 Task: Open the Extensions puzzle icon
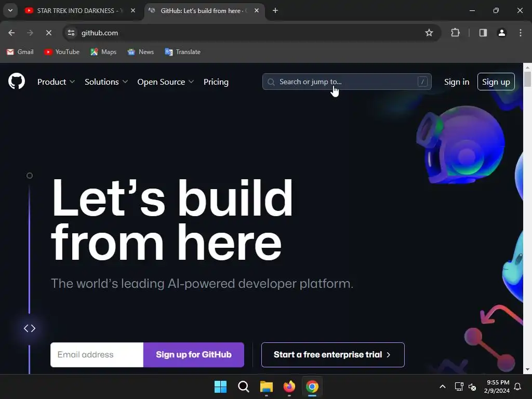coord(455,33)
